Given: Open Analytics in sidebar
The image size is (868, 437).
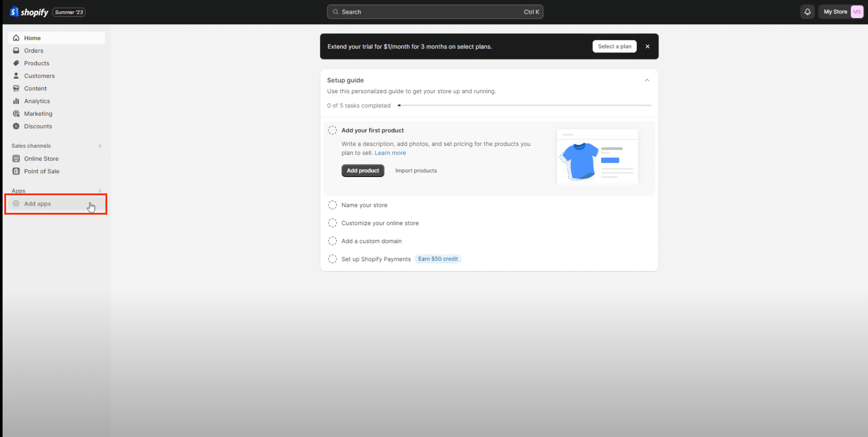Looking at the screenshot, I should click(57, 101).
